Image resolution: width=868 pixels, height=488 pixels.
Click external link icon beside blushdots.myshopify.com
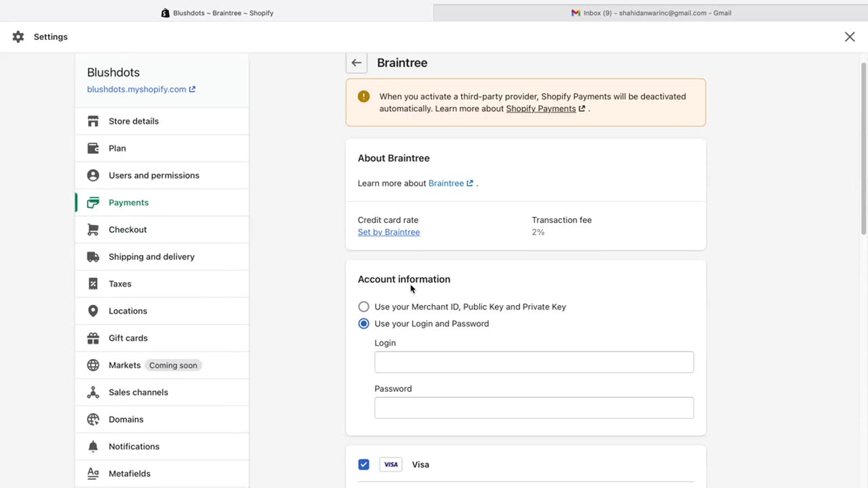(x=192, y=89)
